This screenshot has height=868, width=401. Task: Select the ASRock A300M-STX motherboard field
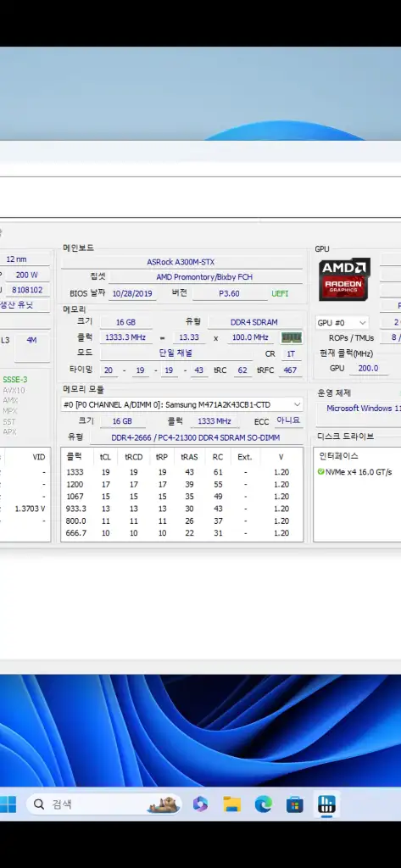181,262
